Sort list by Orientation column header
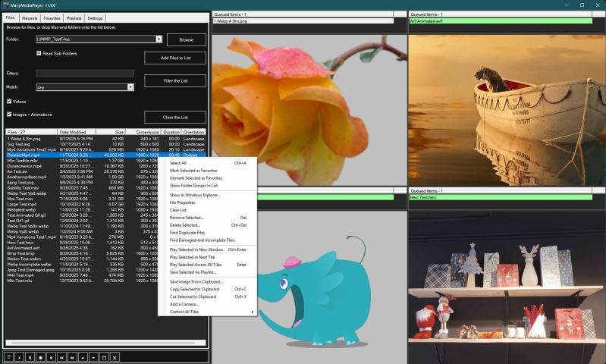This screenshot has height=364, width=606. (193, 132)
